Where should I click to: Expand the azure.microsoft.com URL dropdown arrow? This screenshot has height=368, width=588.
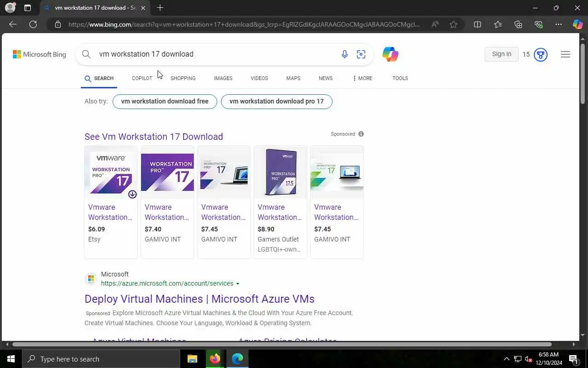pos(237,284)
